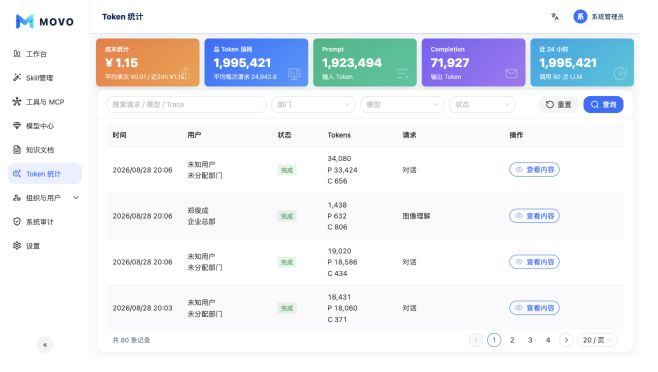Focus the 搜索请求 / 模型 / Trace field

(186, 105)
